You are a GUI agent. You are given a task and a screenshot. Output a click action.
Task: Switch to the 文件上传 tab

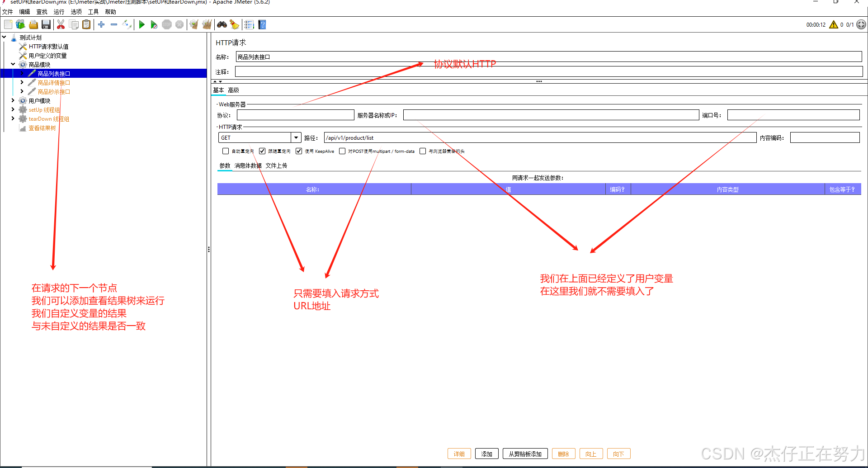tap(276, 165)
